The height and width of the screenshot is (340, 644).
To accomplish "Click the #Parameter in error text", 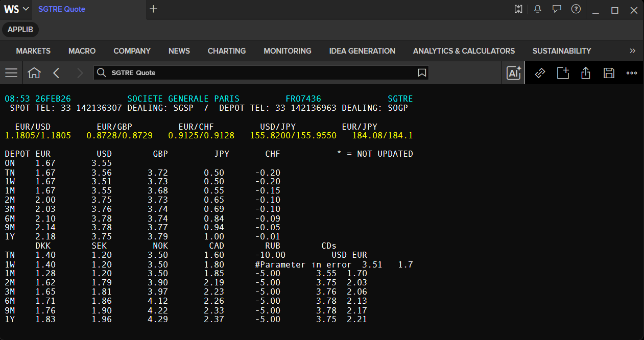I will pos(303,264).
